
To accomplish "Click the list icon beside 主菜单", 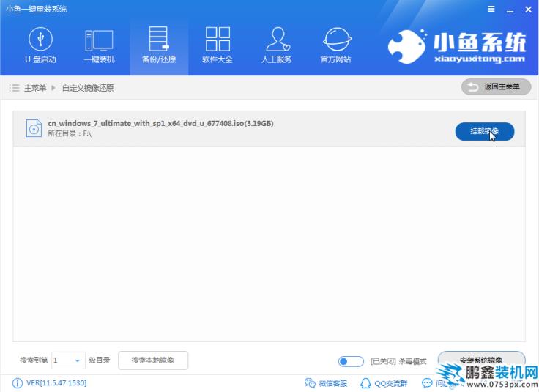I will pos(14,88).
